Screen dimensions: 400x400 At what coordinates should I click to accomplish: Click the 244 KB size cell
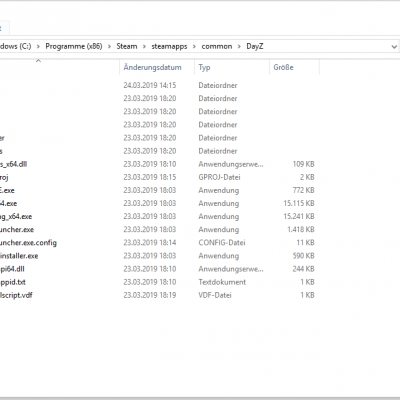pyautogui.click(x=303, y=269)
